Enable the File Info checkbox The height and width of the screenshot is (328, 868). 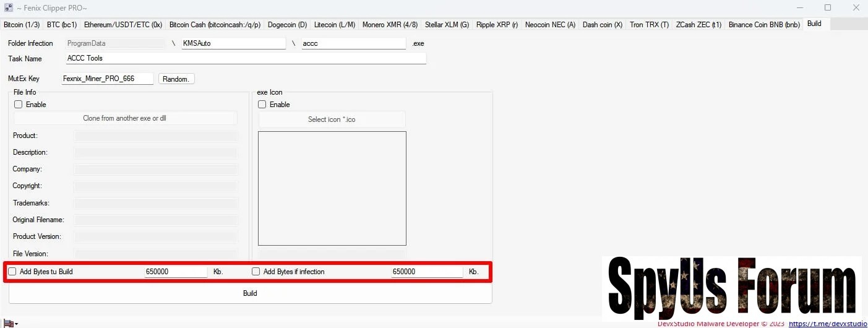tap(19, 105)
